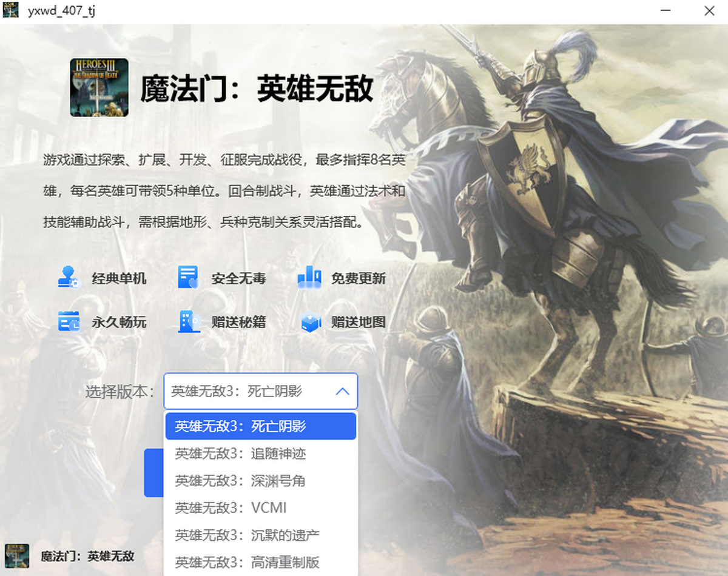The image size is (728, 576).
Task: Select 英雄无敌3：死亡阴影 from the list
Action: point(261,426)
